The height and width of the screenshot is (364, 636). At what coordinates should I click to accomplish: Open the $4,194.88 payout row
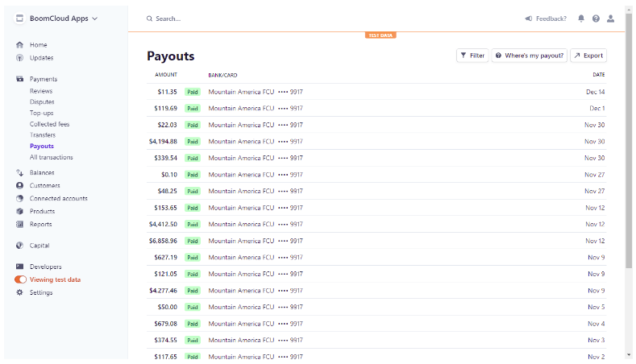pyautogui.click(x=376, y=142)
